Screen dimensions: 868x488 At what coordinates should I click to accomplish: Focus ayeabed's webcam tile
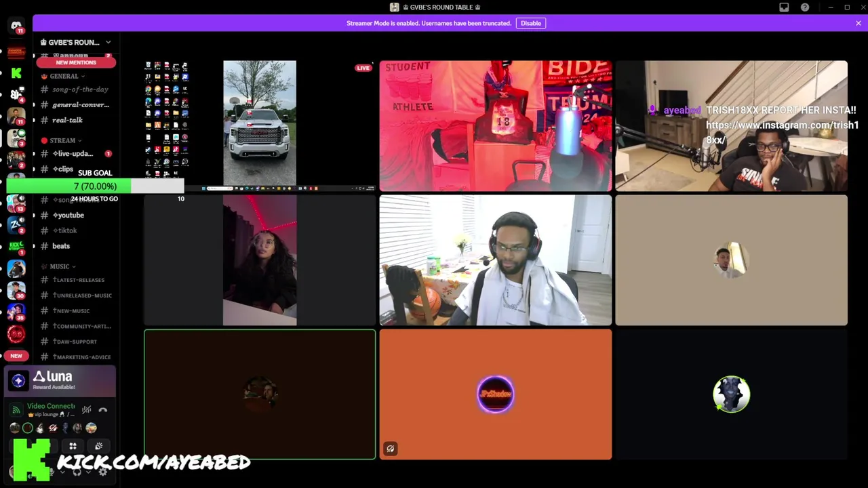731,125
